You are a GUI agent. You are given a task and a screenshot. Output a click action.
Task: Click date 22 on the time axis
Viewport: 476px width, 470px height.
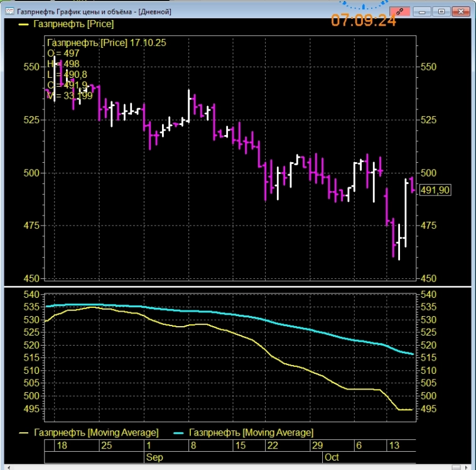coord(273,445)
